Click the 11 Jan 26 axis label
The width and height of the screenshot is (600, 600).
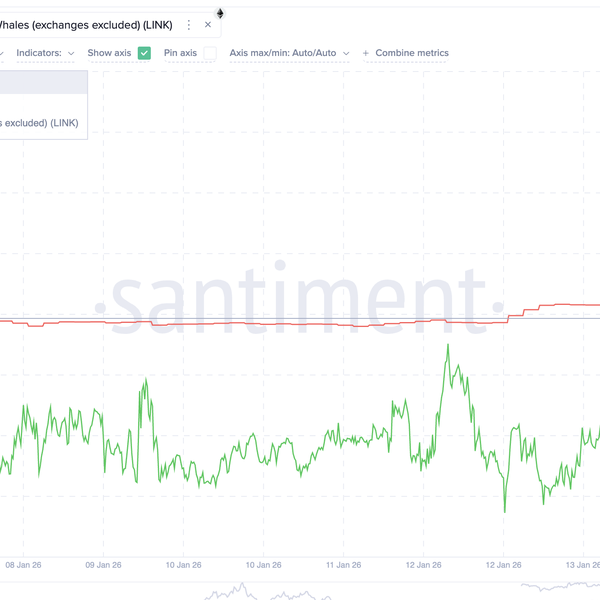tap(344, 565)
